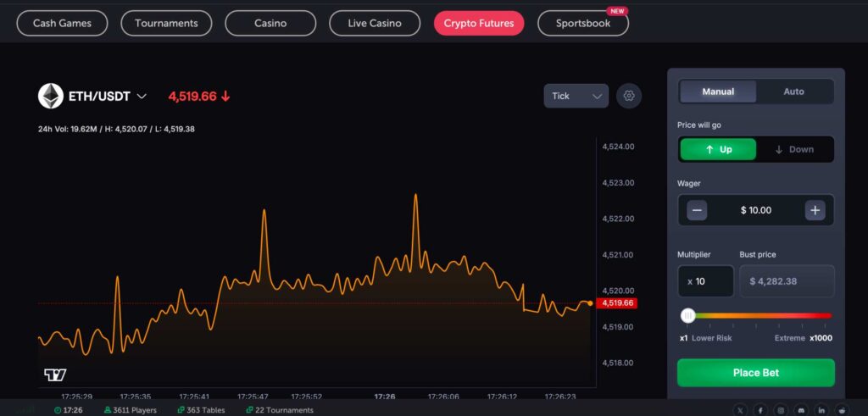Viewport: 868px width, 416px height.
Task: Open the Casino tab
Action: coord(270,23)
